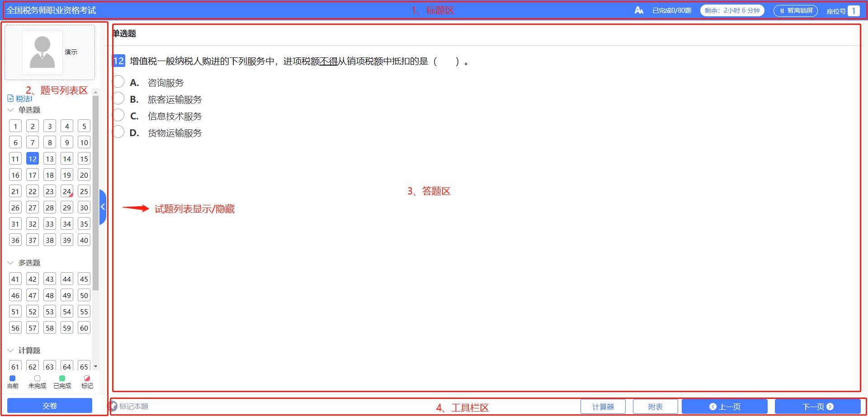Image resolution: width=868 pixels, height=417 pixels.
Task: Collapse the 多选题 section
Action: [x=11, y=263]
